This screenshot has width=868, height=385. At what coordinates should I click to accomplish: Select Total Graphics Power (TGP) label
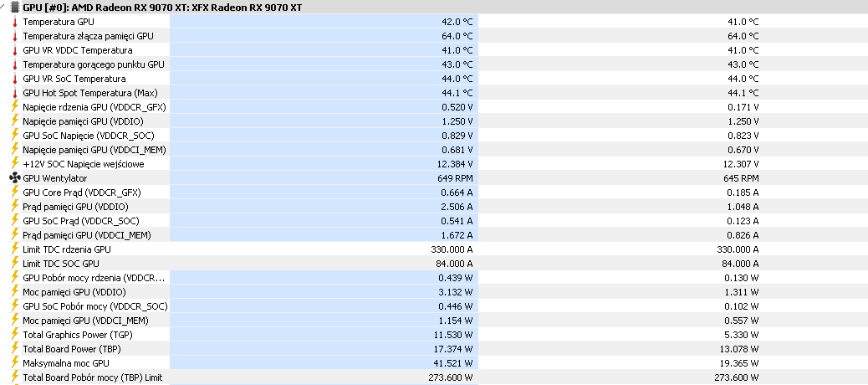[78, 335]
